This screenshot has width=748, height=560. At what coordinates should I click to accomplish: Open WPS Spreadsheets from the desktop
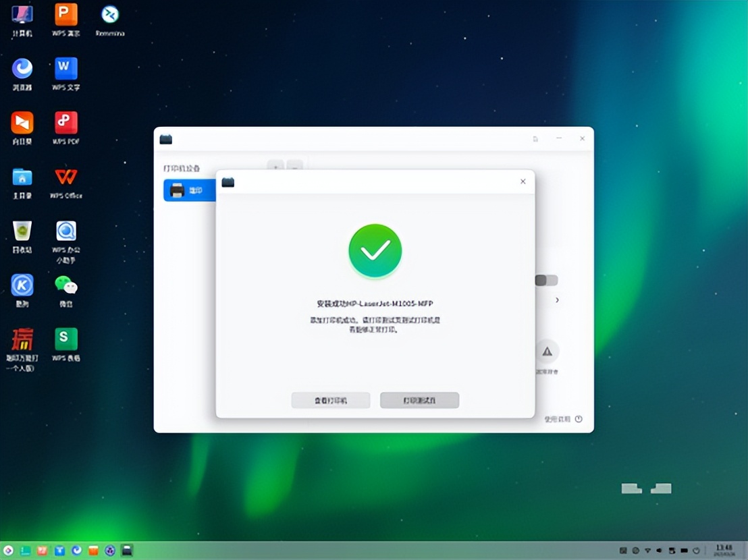point(65,341)
